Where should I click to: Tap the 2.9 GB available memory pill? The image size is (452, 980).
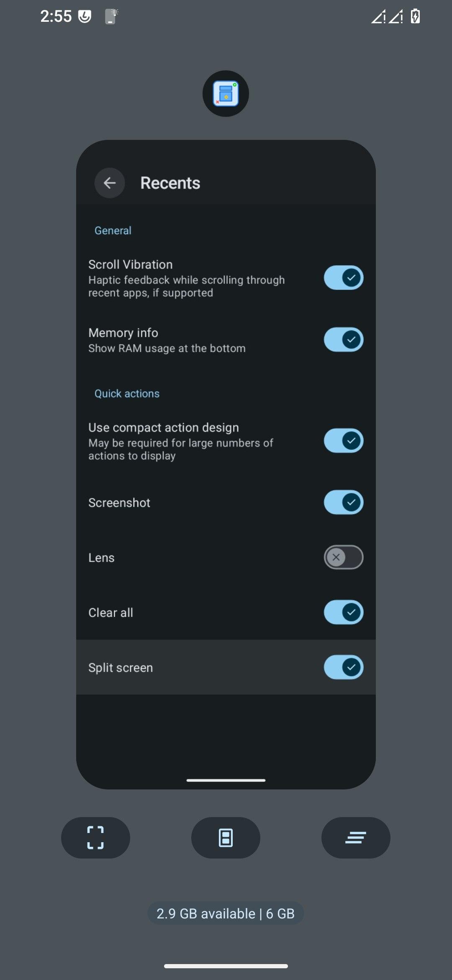[x=226, y=913]
